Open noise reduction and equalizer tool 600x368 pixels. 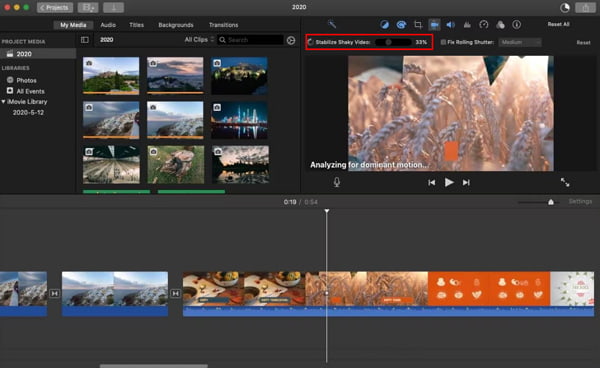point(467,25)
